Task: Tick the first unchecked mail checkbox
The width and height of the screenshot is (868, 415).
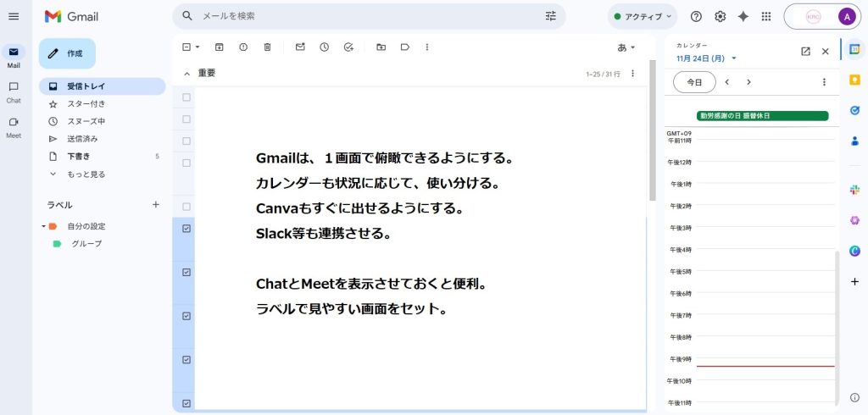Action: [x=186, y=97]
